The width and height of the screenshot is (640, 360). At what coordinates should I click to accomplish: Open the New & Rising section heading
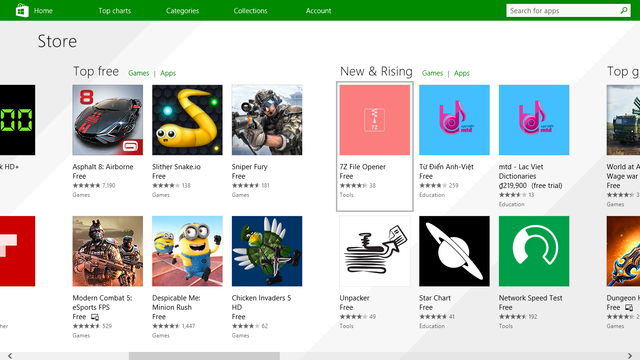pos(376,71)
